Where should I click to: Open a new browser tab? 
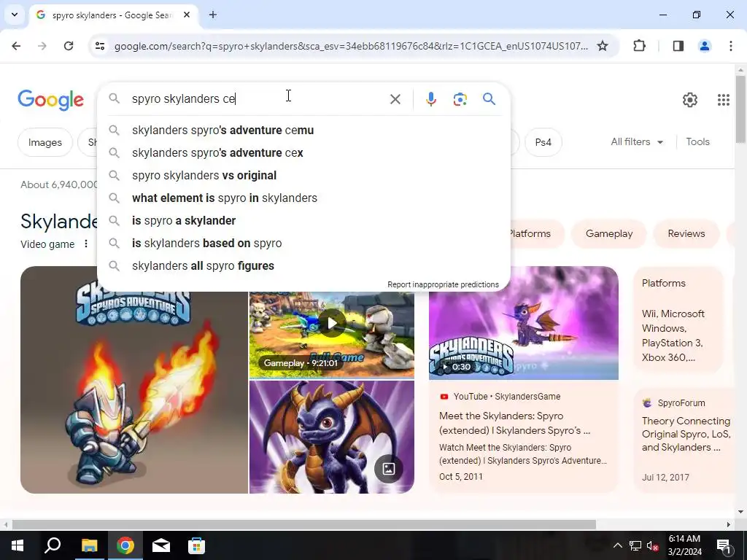[x=213, y=15]
